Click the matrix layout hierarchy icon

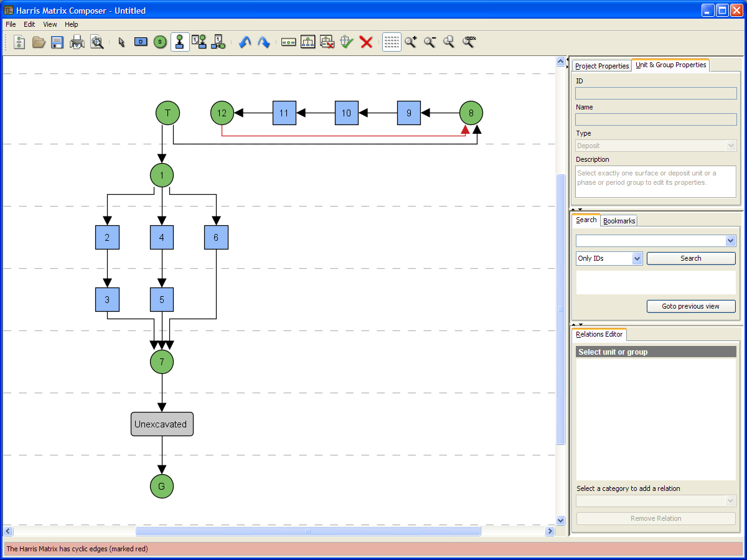308,42
